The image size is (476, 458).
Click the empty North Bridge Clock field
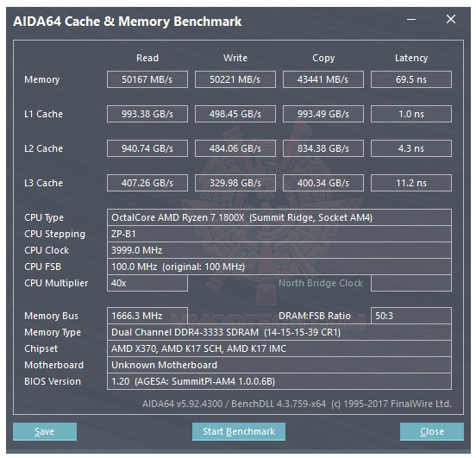[411, 283]
